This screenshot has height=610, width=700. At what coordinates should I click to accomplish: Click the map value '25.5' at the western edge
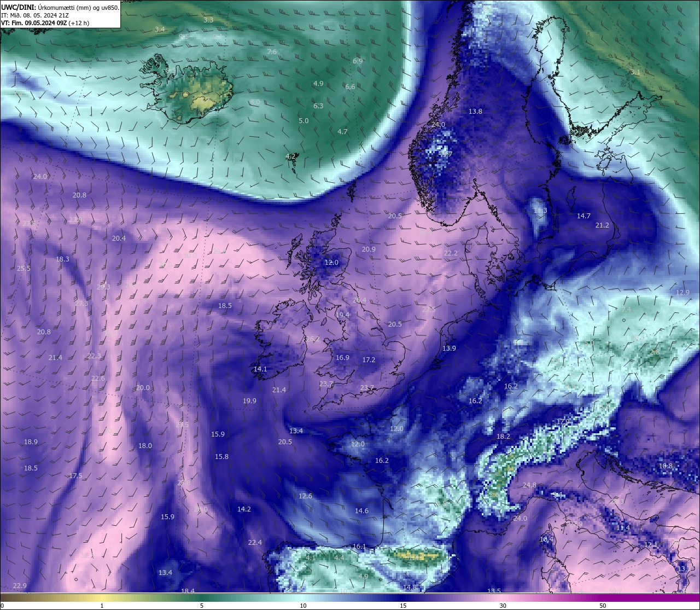click(x=24, y=269)
